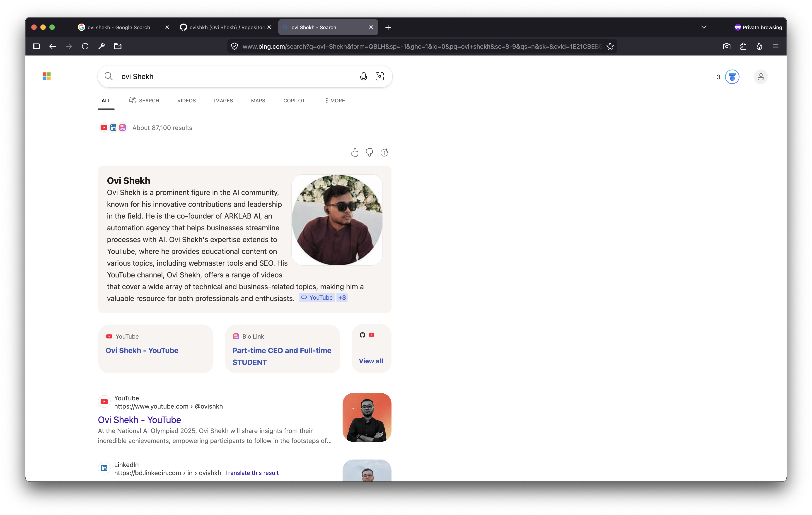The height and width of the screenshot is (515, 812).
Task: Take a screenshot with the camera icon
Action: pyautogui.click(x=727, y=46)
